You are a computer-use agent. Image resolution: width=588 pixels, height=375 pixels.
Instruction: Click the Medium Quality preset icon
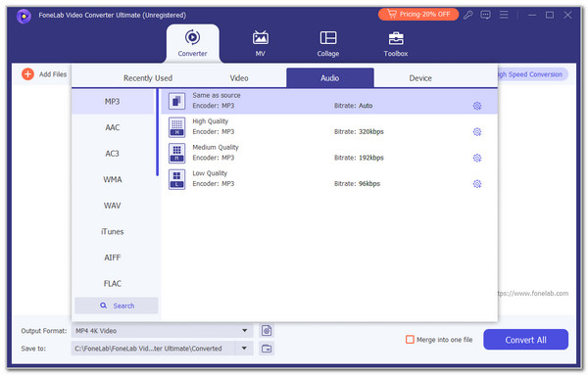tap(176, 153)
